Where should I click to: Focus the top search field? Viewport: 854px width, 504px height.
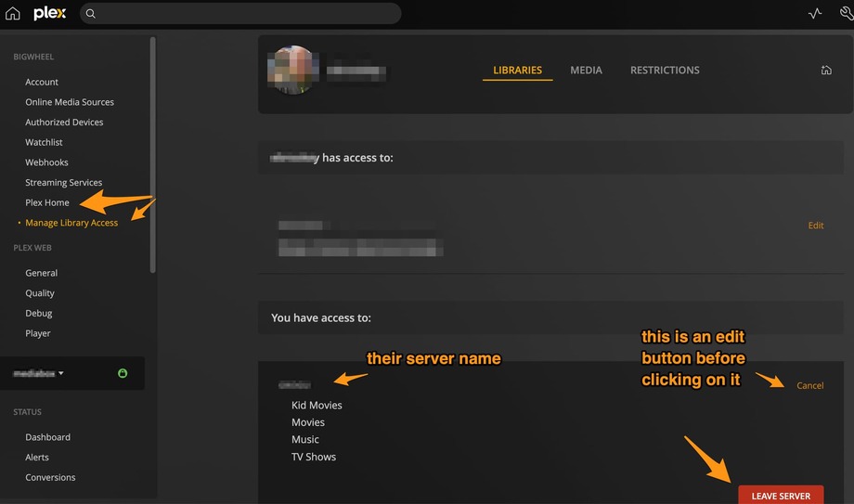[240, 14]
